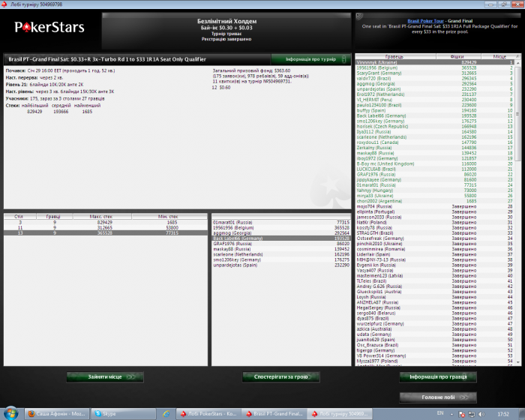525x420 pixels.
Task: Click the Зайняти місце button
Action: click(105, 376)
